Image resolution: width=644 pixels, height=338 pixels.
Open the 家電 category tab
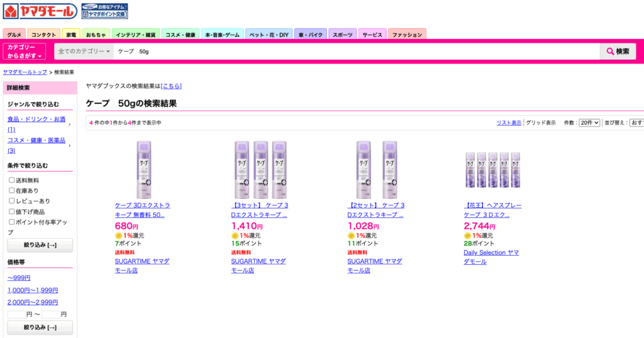71,35
